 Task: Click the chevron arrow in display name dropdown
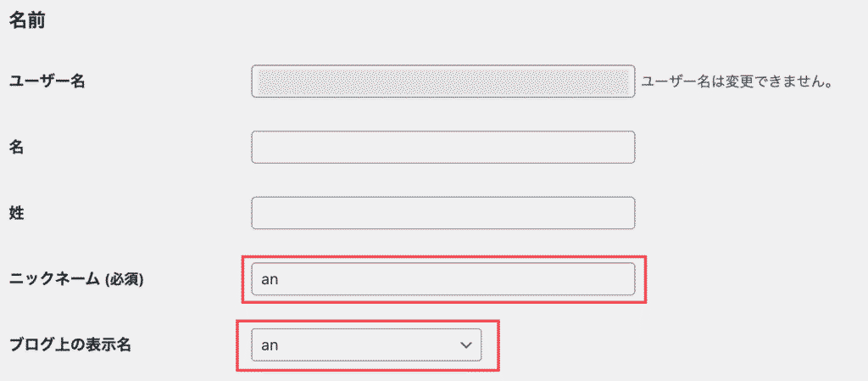point(465,345)
